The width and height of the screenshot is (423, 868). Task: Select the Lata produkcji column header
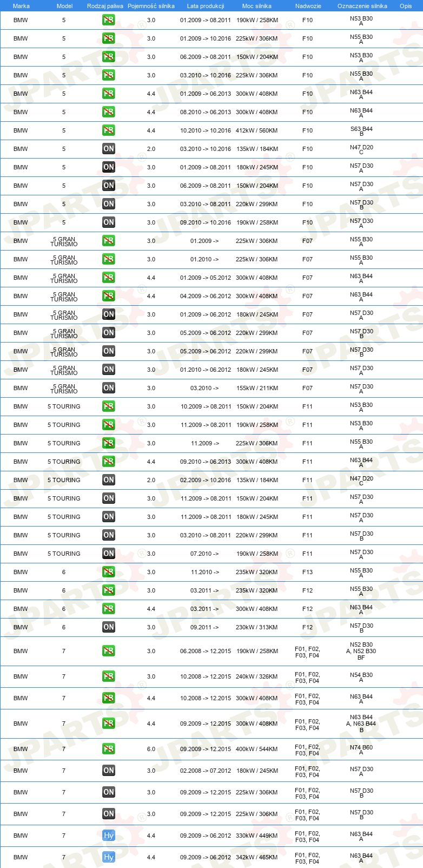tap(206, 6)
